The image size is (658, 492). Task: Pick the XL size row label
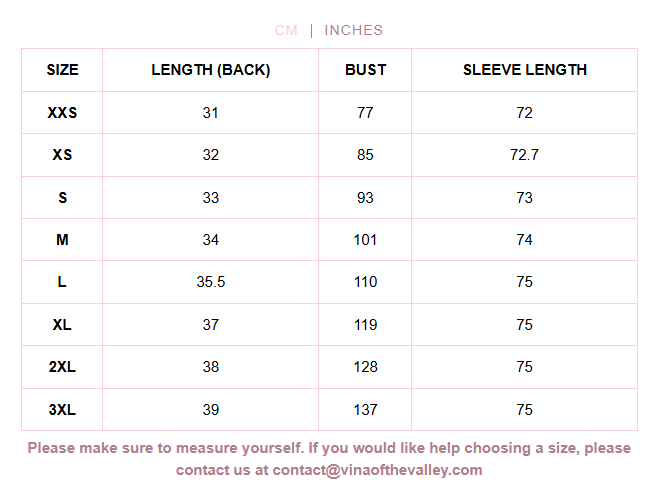click(62, 325)
